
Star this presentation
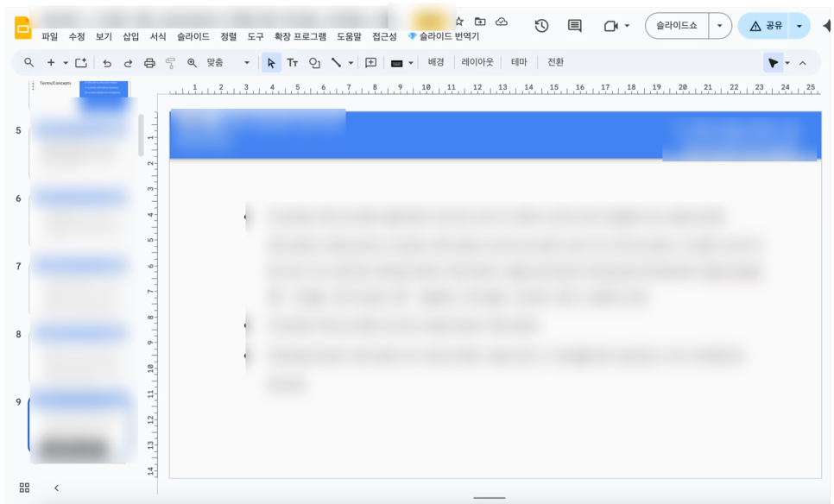tap(459, 22)
